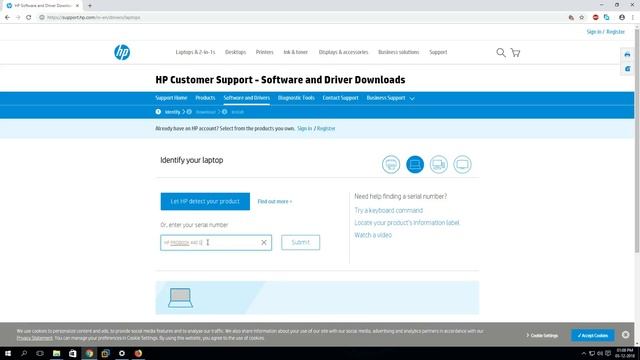640x360 pixels.
Task: Click Register in the account banner
Action: (326, 129)
